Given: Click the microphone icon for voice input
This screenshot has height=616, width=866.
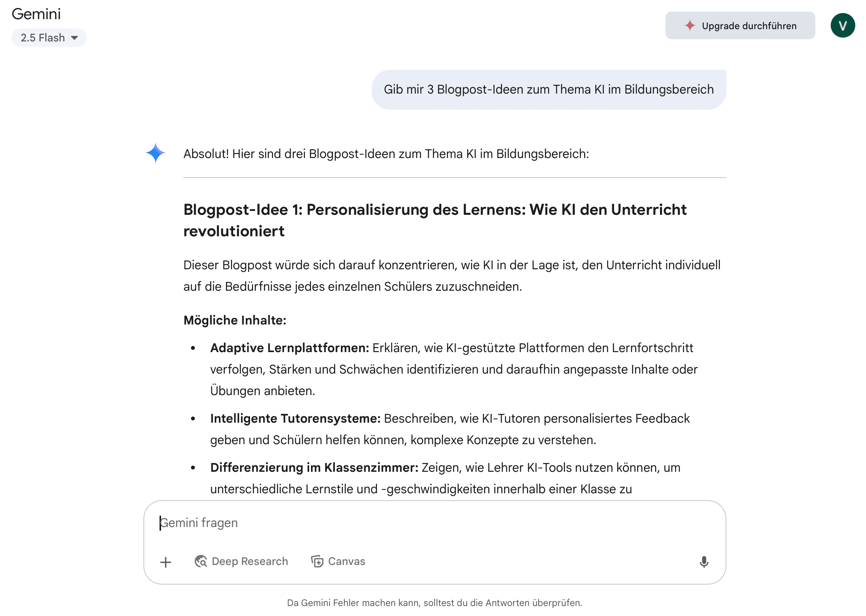Looking at the screenshot, I should tap(704, 562).
